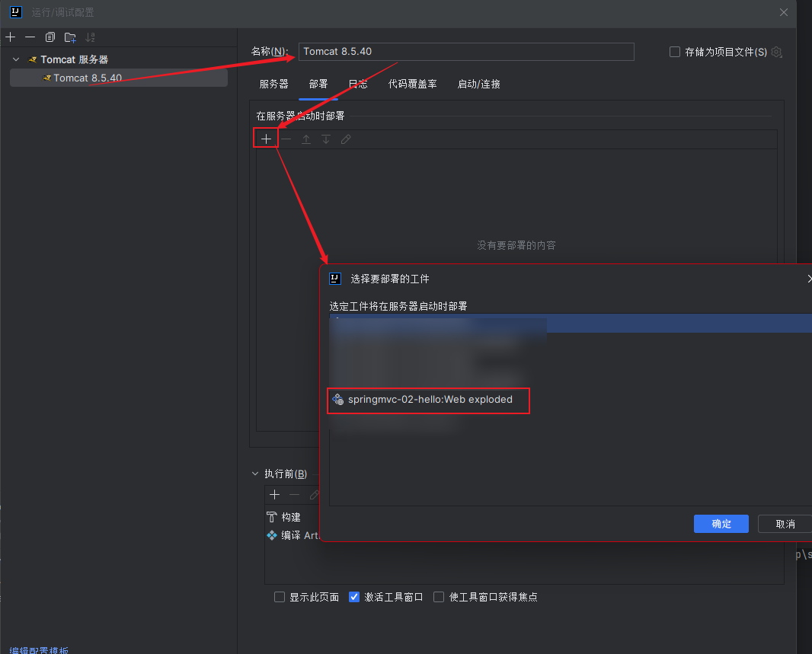Screen dimensions: 812x654
Task: Select springmvc-02-hello:Web exploded artifact
Action: 430,400
